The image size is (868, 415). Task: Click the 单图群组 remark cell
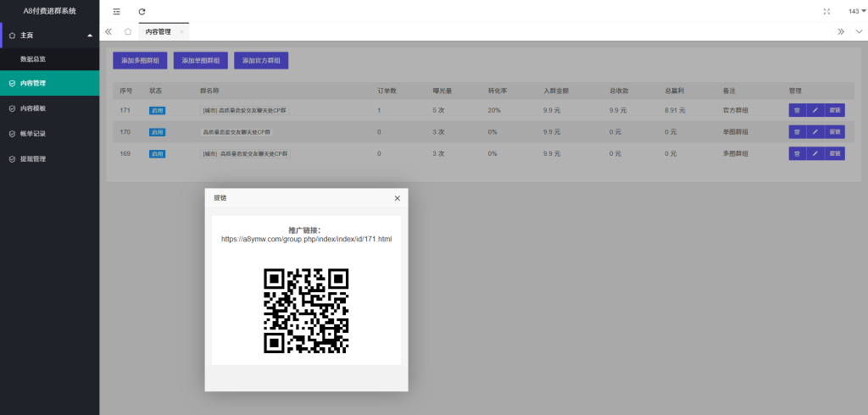coord(736,132)
